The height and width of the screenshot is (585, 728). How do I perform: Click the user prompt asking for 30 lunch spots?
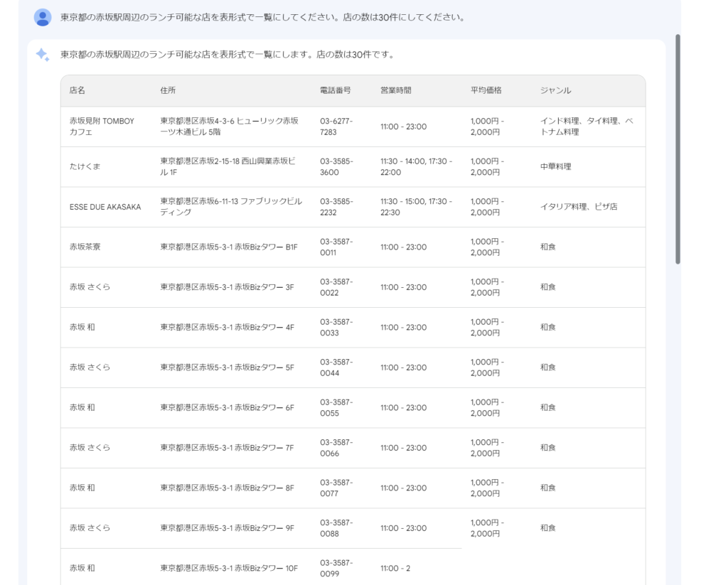click(263, 18)
